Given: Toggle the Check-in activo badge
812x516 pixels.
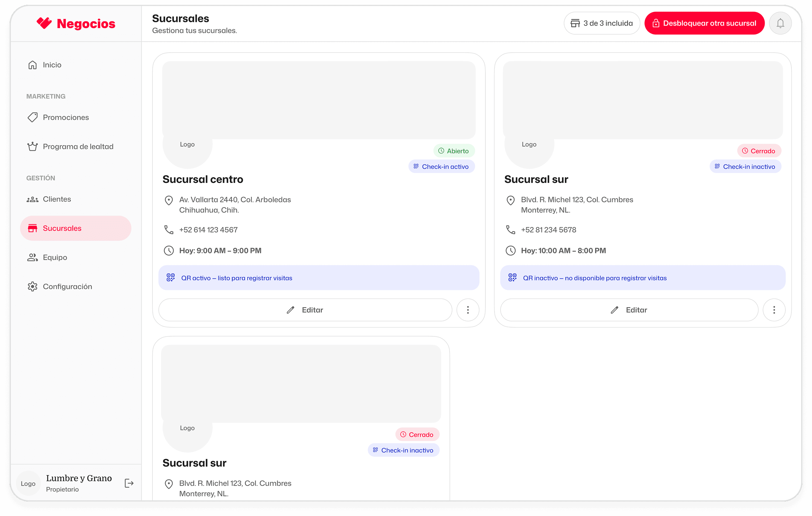Looking at the screenshot, I should coord(441,166).
